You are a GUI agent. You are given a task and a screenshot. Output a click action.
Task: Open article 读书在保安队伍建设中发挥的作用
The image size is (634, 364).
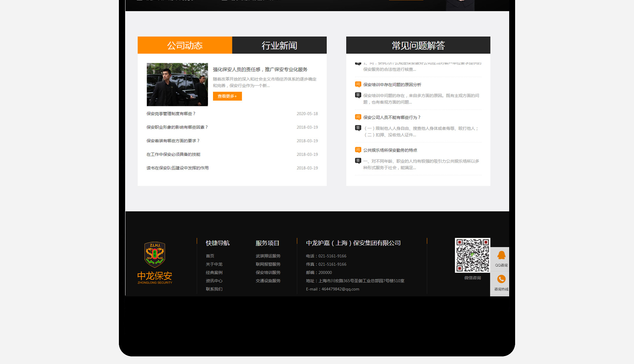pos(177,168)
